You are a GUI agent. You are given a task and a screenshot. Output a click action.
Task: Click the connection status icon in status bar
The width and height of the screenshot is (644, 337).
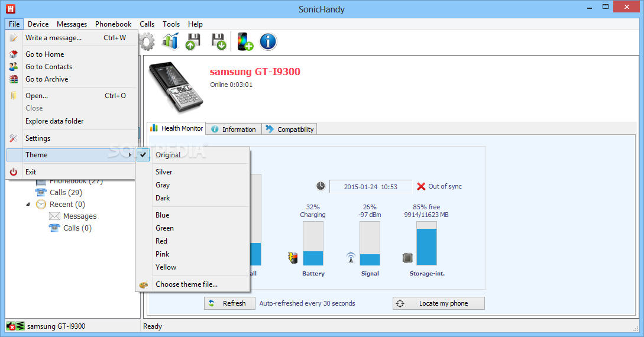point(15,326)
